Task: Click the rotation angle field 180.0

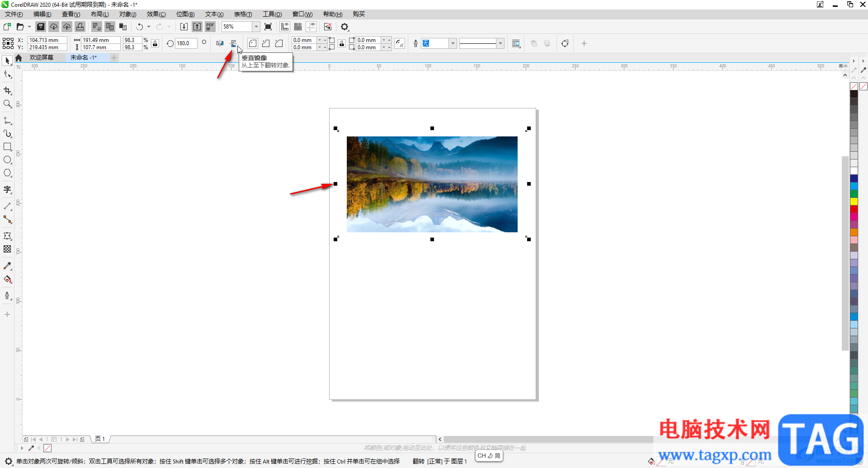Action: tap(186, 43)
